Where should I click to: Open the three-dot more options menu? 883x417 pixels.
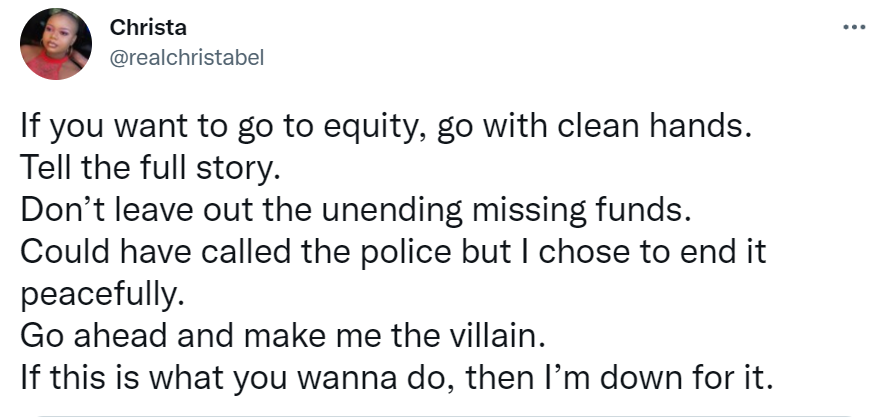853,28
